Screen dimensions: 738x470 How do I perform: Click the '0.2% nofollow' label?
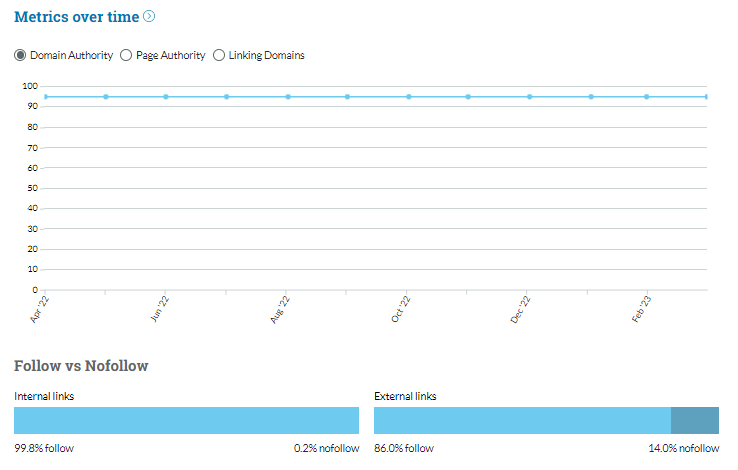coord(327,448)
